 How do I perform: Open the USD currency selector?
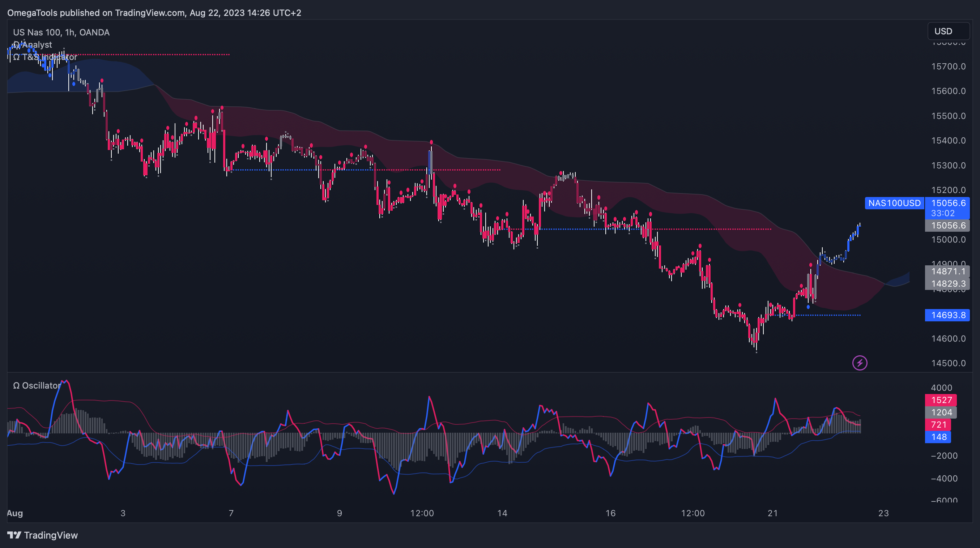point(949,31)
